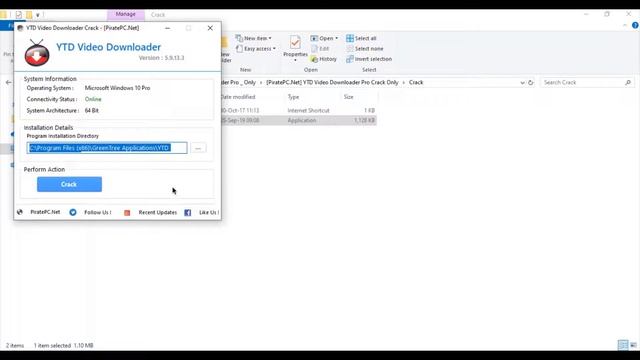Close the YTD Video Downloader Crack window
Screen dimensions: 640x360
[210, 28]
